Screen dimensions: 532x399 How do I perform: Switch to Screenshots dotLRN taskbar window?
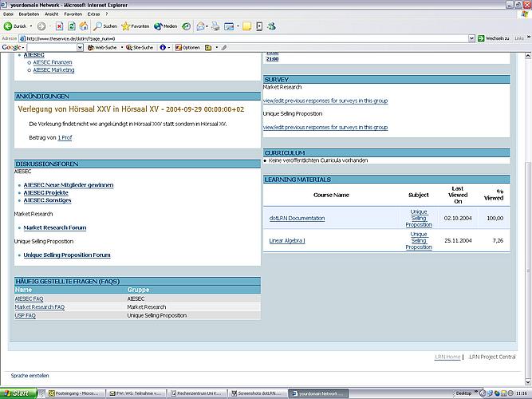coord(257,393)
